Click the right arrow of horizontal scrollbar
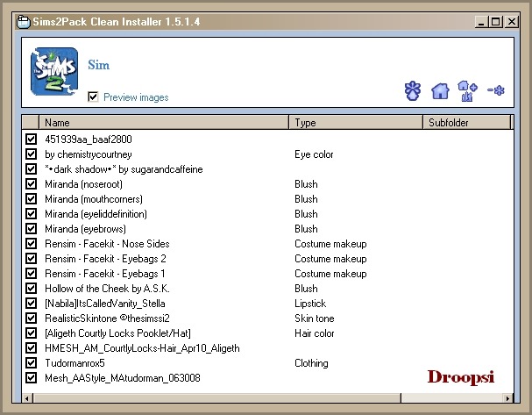532x415 pixels. [507, 398]
